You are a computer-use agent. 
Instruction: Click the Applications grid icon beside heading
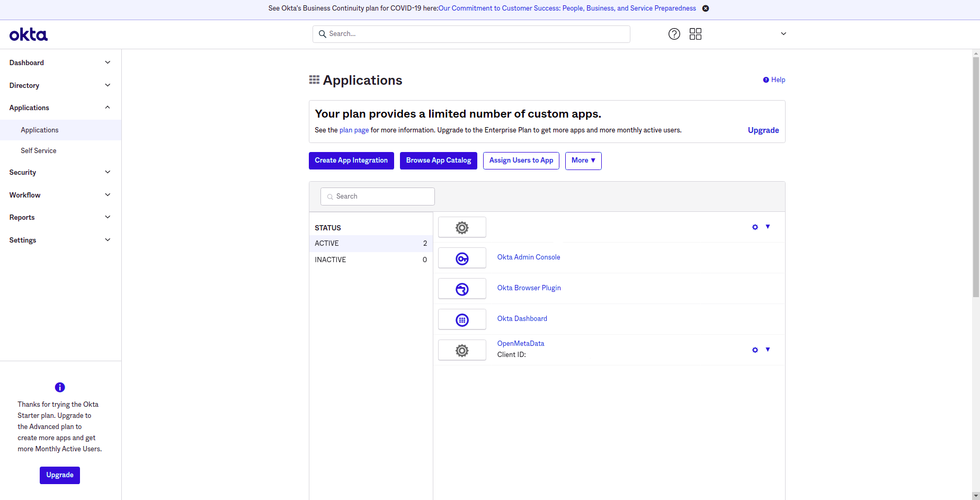point(314,80)
